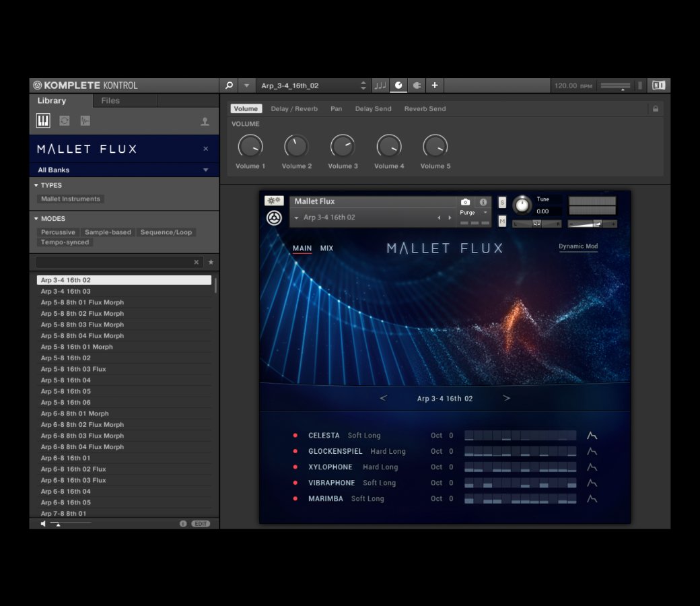Toggle the Mute M button
The image size is (700, 606).
502,221
